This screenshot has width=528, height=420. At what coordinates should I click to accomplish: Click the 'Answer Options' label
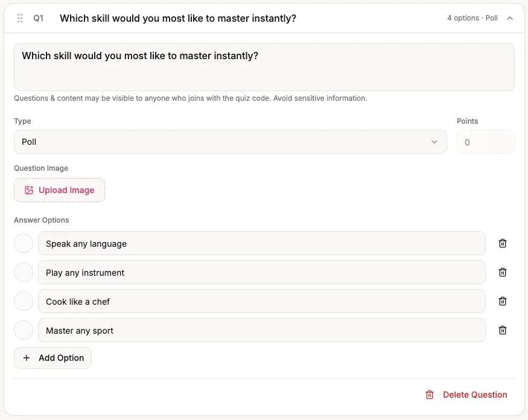pyautogui.click(x=42, y=220)
